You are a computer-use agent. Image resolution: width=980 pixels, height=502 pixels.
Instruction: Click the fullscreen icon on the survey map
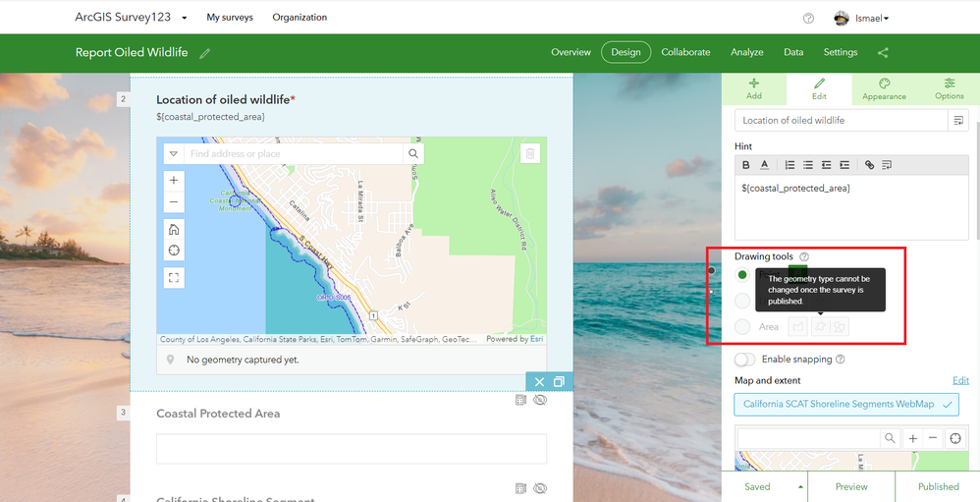coord(174,278)
